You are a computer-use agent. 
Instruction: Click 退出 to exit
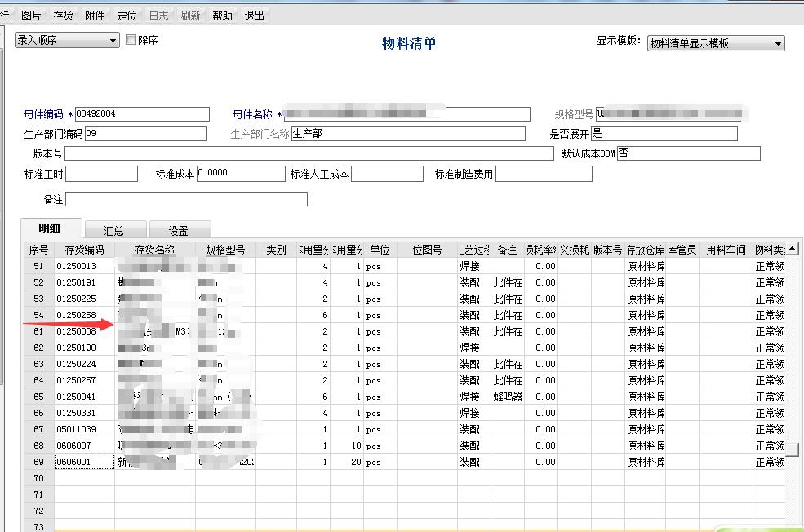tap(255, 16)
